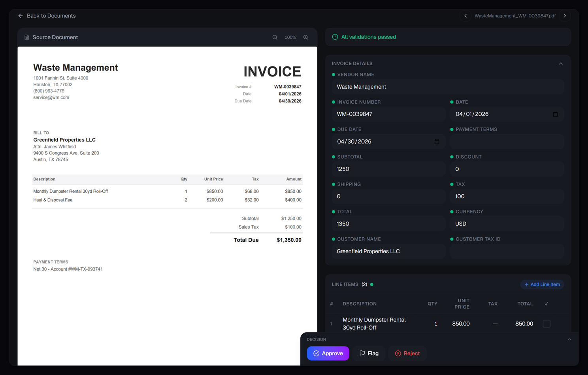Open the Due Date calendar picker icon
This screenshot has width=588, height=375.
coord(437,142)
